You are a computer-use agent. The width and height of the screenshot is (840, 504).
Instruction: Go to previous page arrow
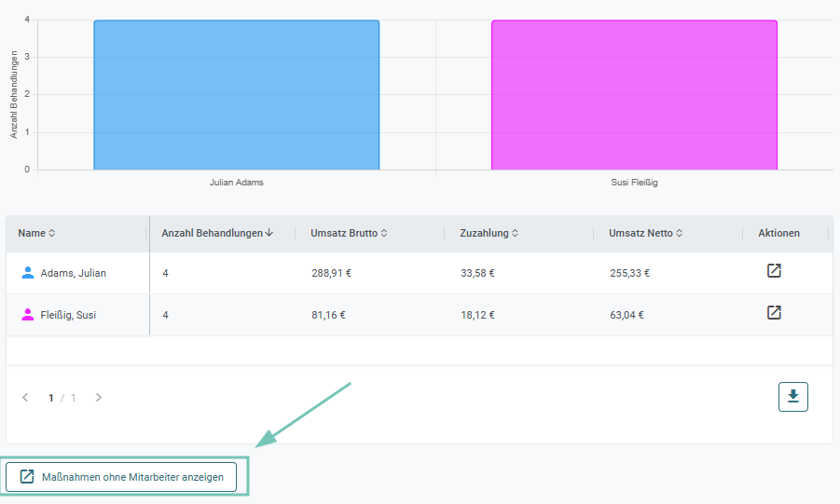[25, 398]
